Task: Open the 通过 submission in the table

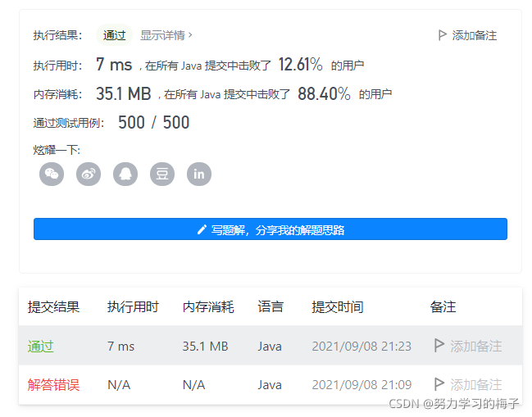Action: pyautogui.click(x=41, y=347)
